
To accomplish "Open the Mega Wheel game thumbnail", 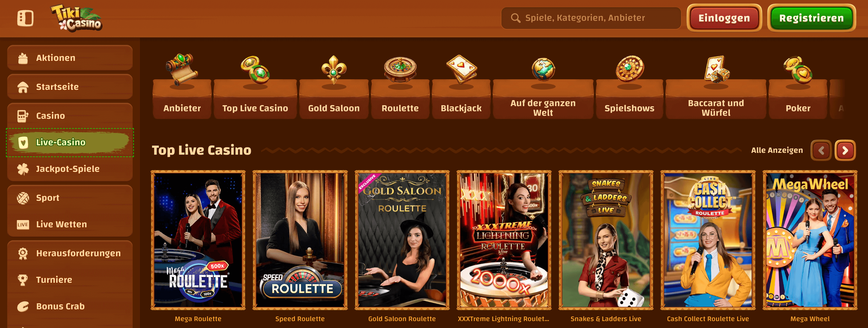I will coord(810,240).
